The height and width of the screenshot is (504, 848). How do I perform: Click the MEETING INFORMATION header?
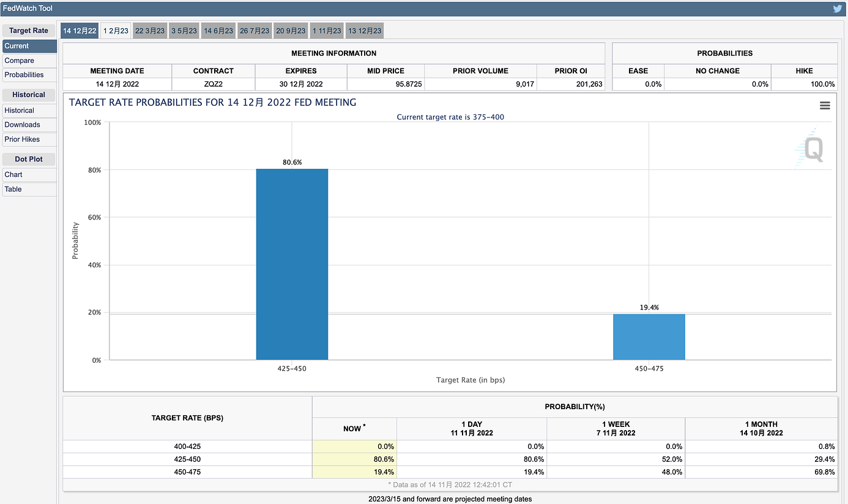[x=334, y=53]
